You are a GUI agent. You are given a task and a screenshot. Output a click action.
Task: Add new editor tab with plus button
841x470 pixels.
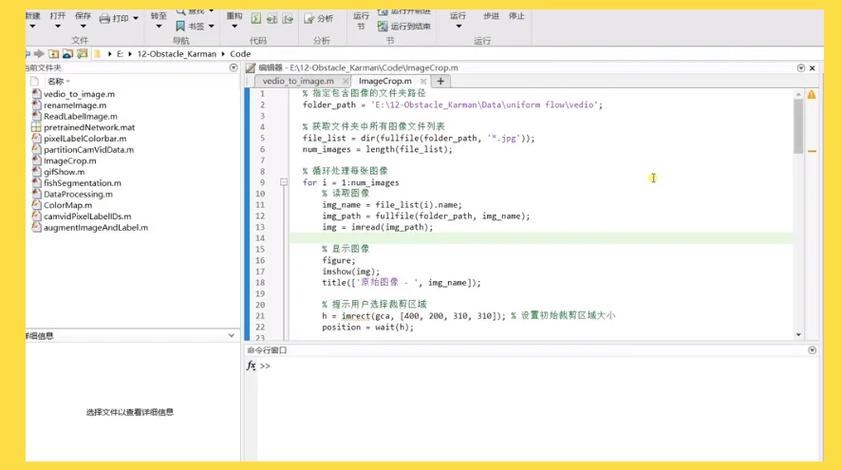pyautogui.click(x=440, y=81)
